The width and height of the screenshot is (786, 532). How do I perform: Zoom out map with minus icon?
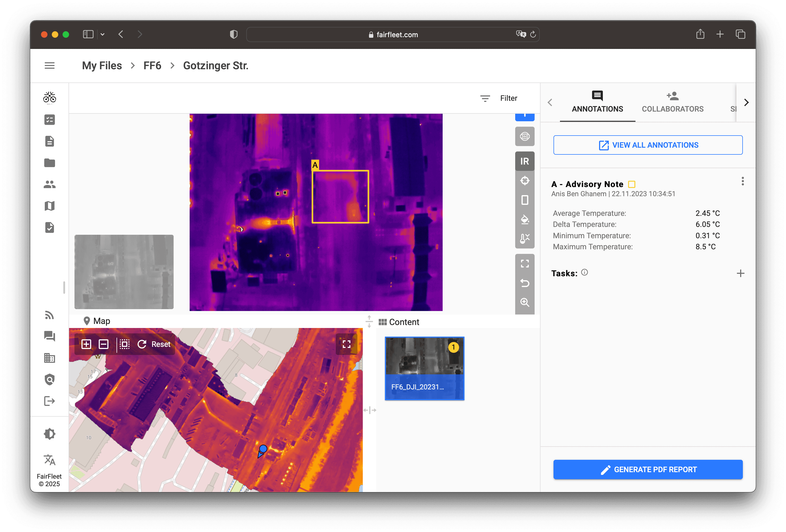[104, 344]
